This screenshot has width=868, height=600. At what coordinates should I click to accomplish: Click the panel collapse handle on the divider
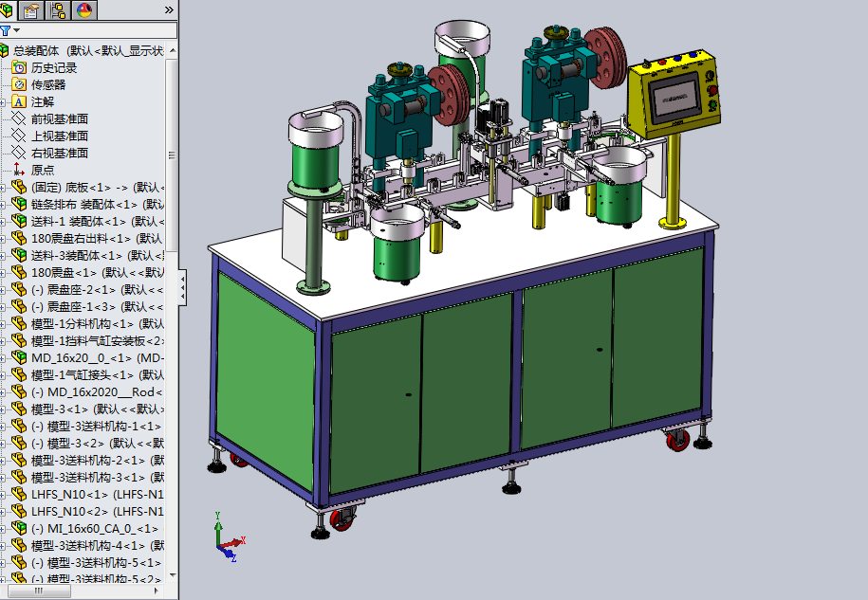182,285
